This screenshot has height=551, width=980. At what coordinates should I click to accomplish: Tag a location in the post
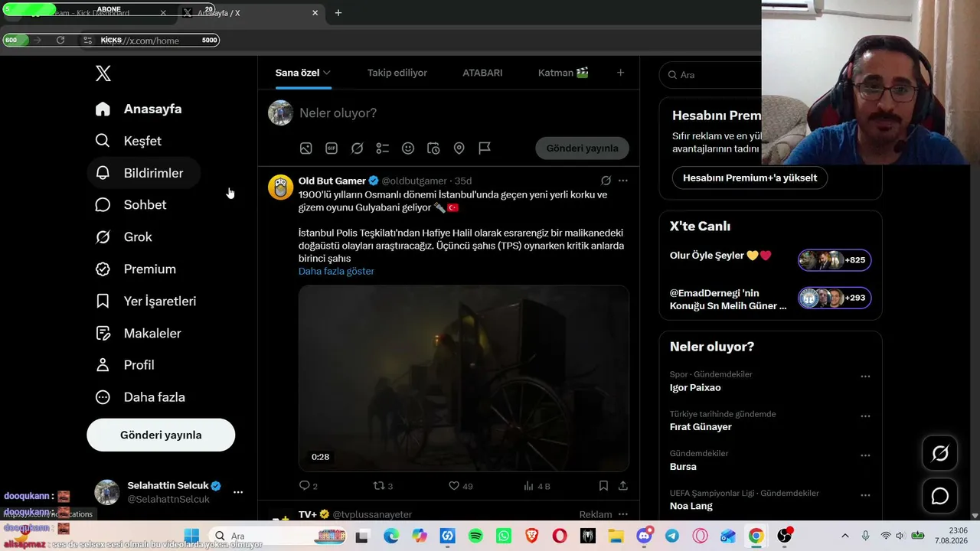click(x=459, y=148)
